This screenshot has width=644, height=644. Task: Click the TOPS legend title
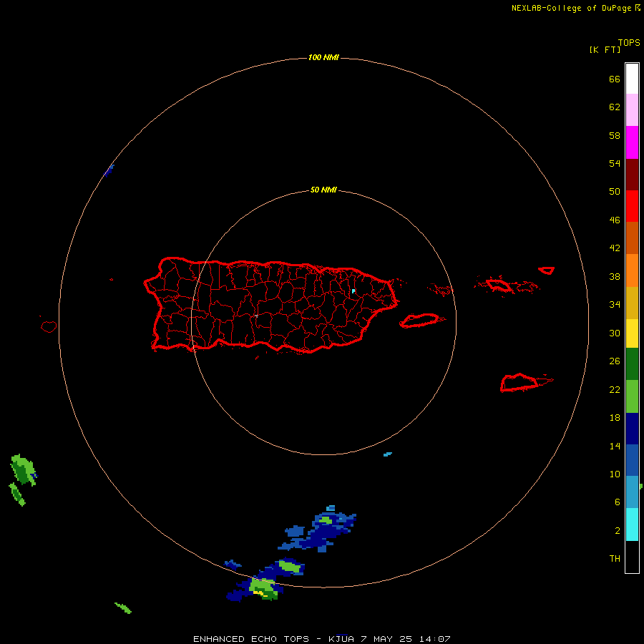coord(629,43)
